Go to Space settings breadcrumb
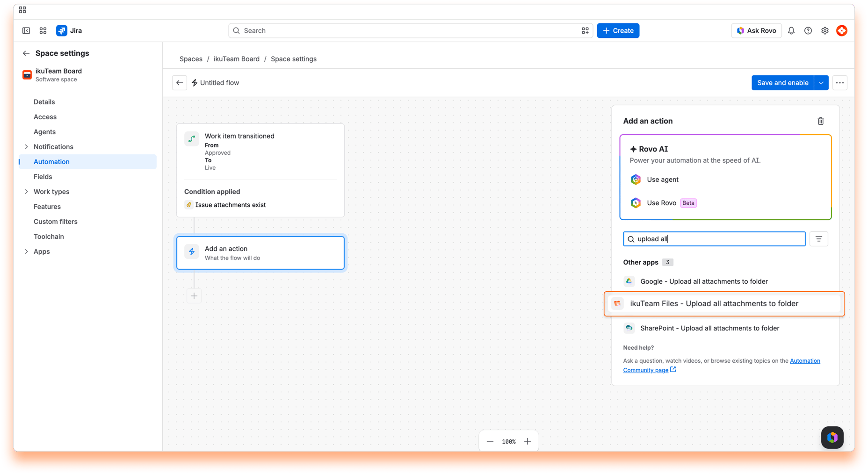This screenshot has height=474, width=868. click(x=294, y=59)
